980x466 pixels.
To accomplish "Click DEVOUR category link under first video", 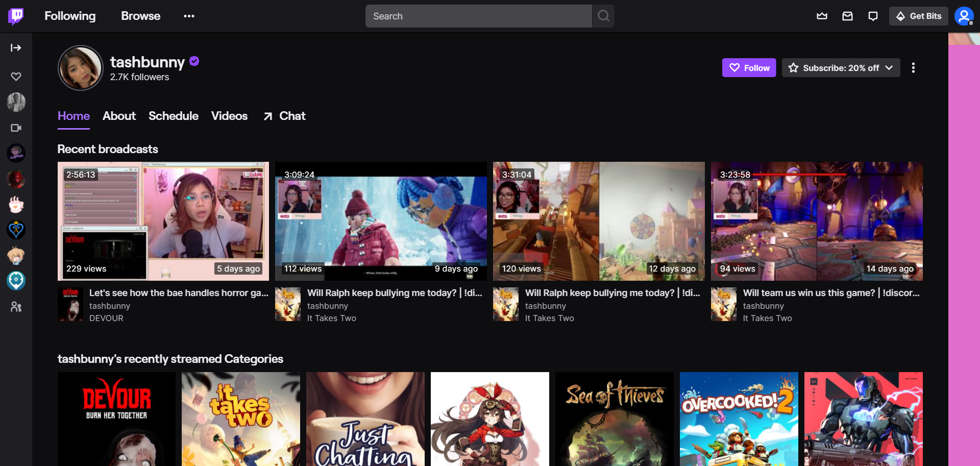I will click(106, 318).
